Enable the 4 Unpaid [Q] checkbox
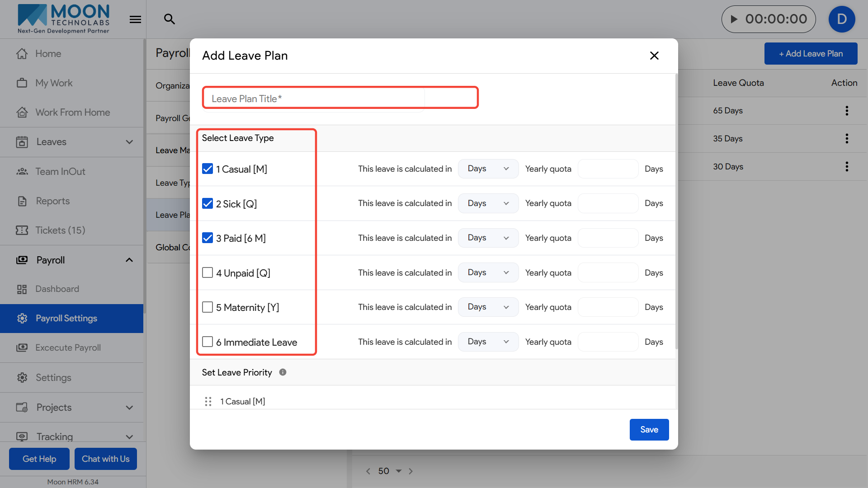This screenshot has width=868, height=488. pyautogui.click(x=208, y=273)
